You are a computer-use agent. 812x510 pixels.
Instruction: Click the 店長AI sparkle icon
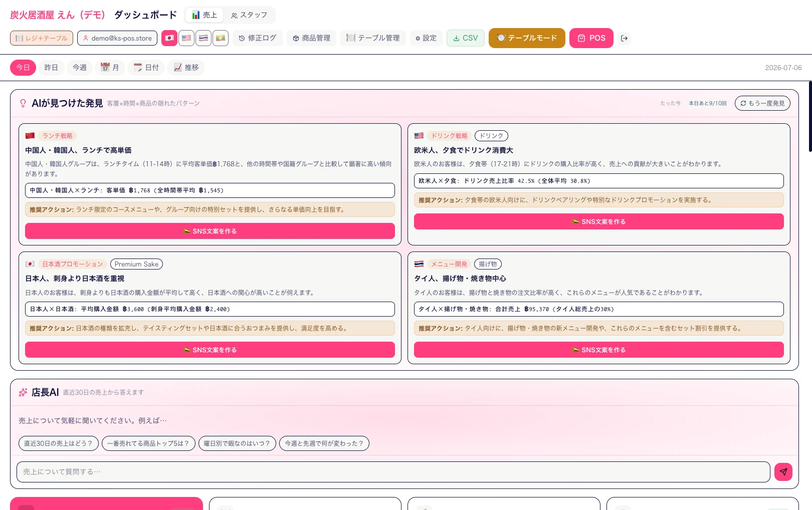[23, 392]
